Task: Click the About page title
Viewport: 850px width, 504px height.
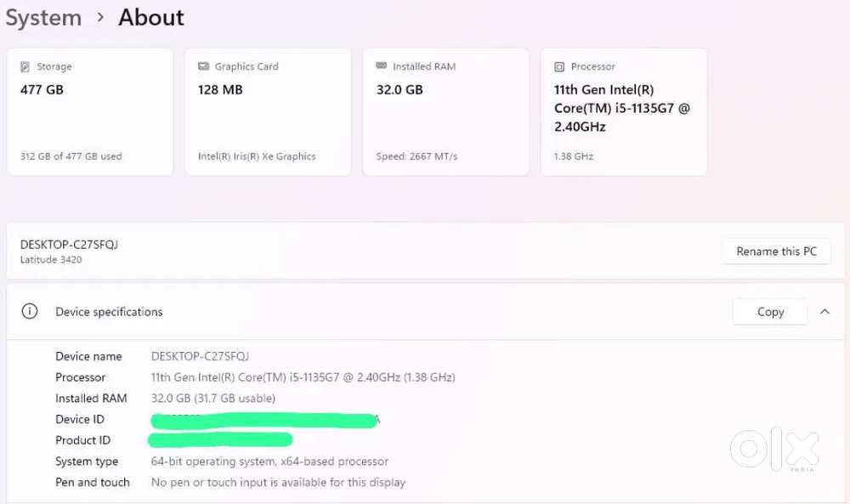Action: pos(151,18)
